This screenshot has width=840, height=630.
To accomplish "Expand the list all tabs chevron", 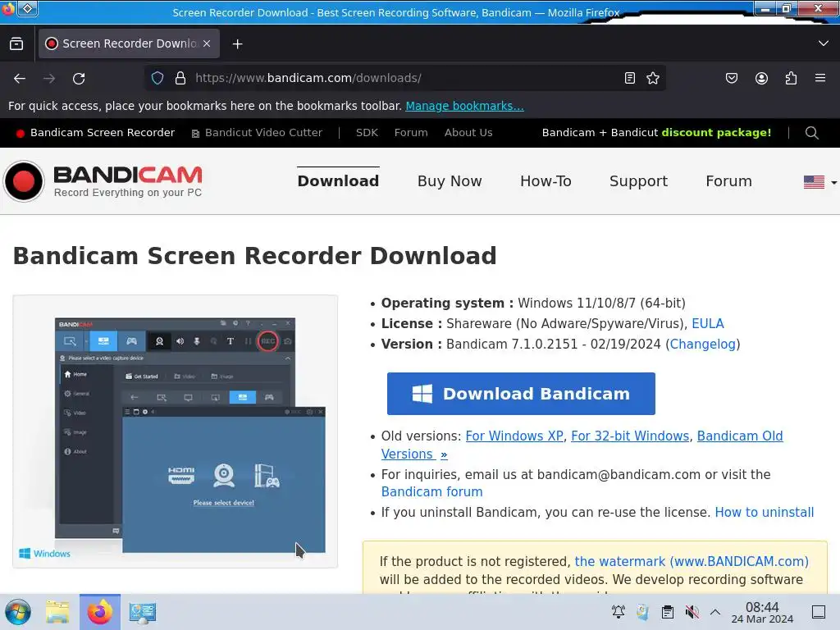I will point(824,43).
